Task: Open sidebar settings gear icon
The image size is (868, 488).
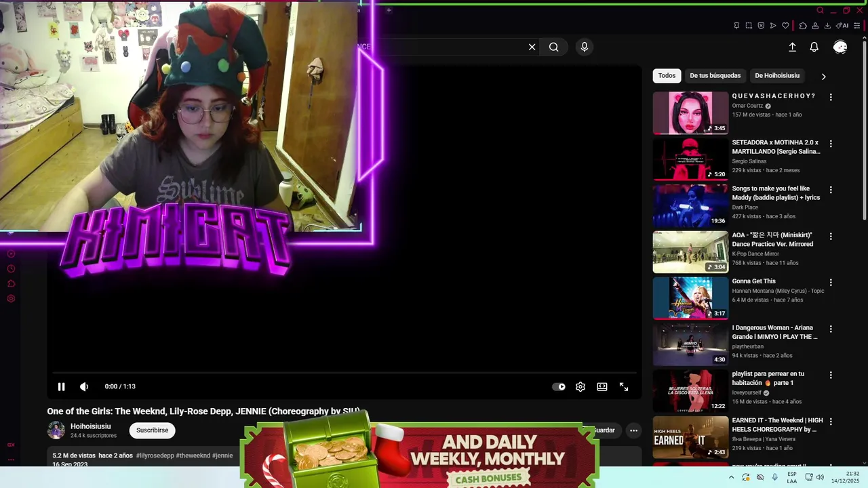Action: pos(11,298)
